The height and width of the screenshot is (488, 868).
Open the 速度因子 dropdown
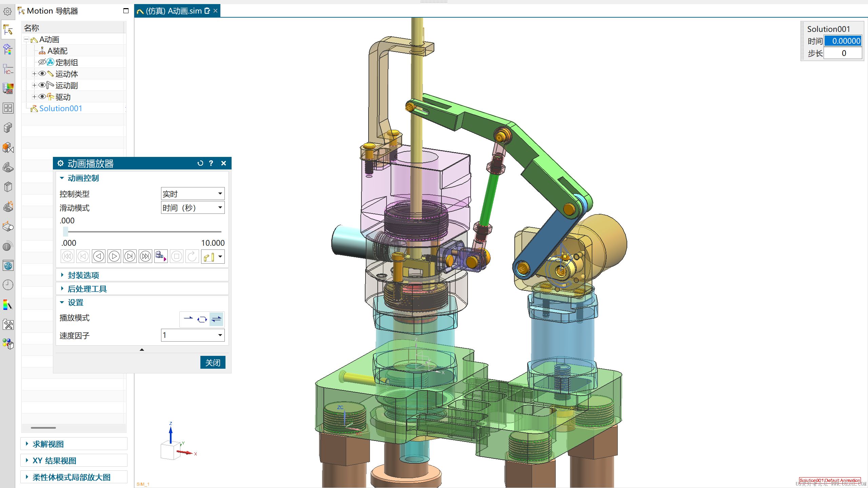tap(193, 335)
